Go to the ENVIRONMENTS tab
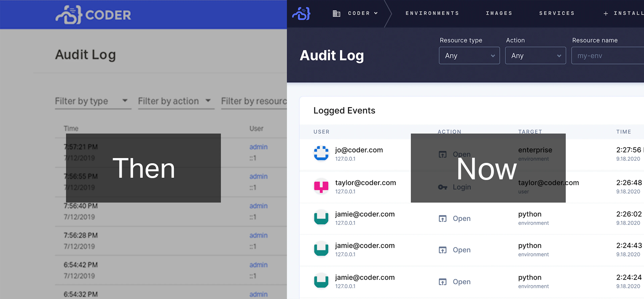 432,13
